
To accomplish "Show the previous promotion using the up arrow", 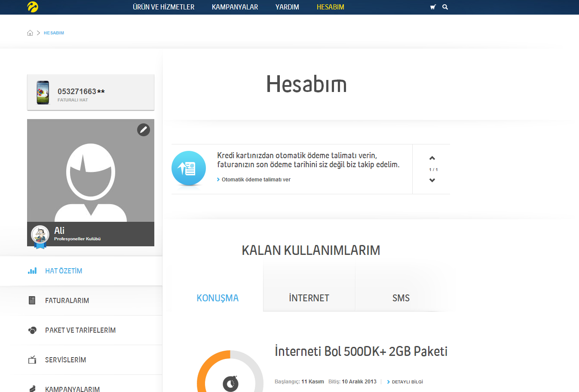I will (432, 158).
